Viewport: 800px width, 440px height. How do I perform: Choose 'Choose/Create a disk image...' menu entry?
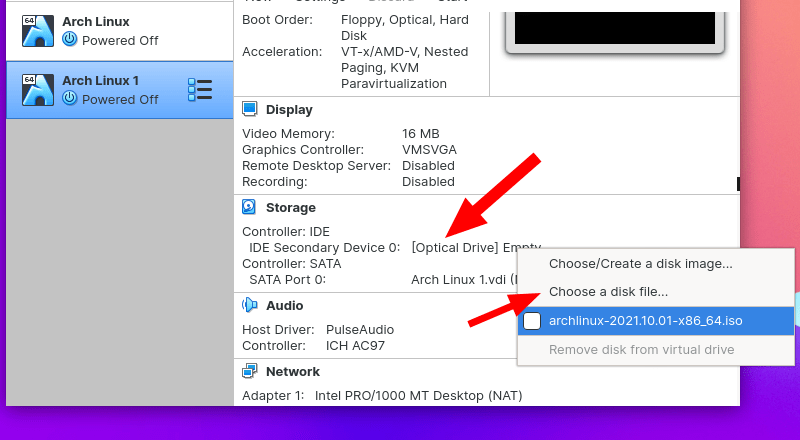640,264
